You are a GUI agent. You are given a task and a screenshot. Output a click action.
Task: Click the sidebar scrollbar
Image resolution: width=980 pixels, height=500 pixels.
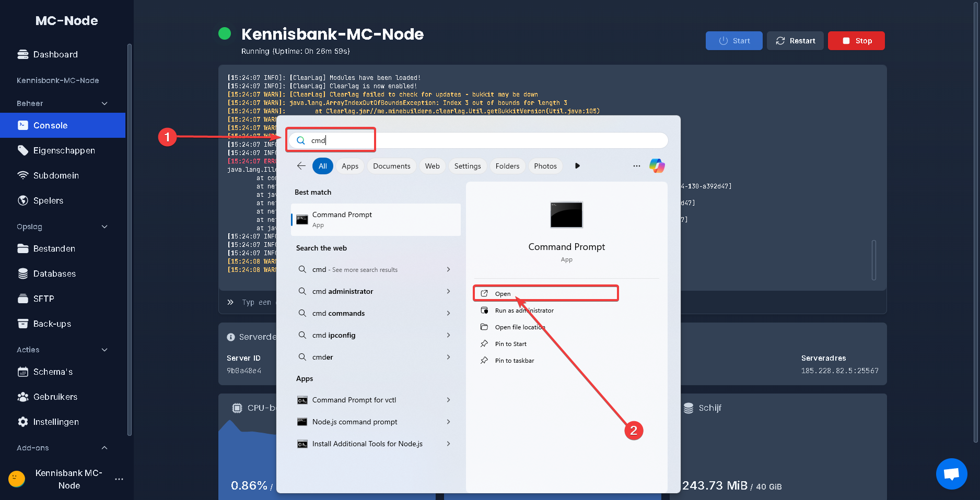(130, 240)
